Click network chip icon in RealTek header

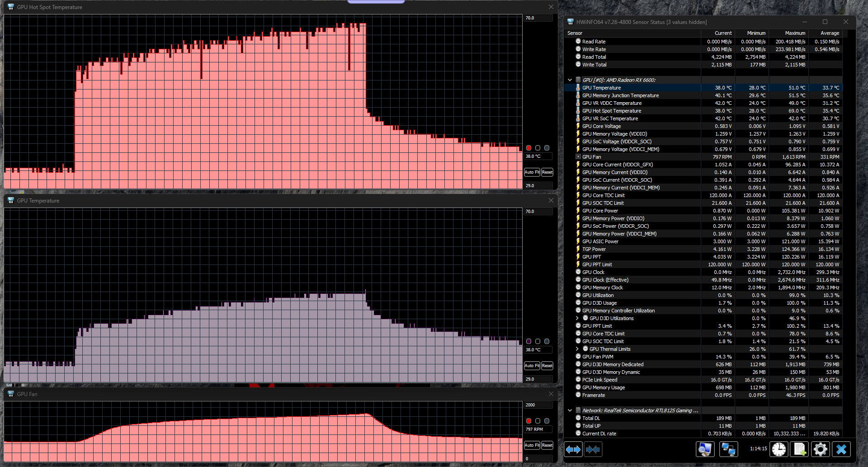pyautogui.click(x=578, y=410)
